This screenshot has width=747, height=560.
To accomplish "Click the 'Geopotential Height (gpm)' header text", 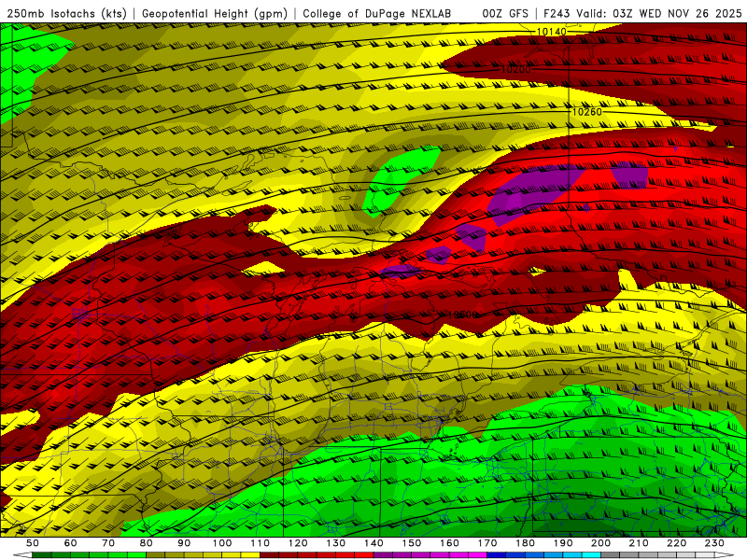I will click(215, 14).
